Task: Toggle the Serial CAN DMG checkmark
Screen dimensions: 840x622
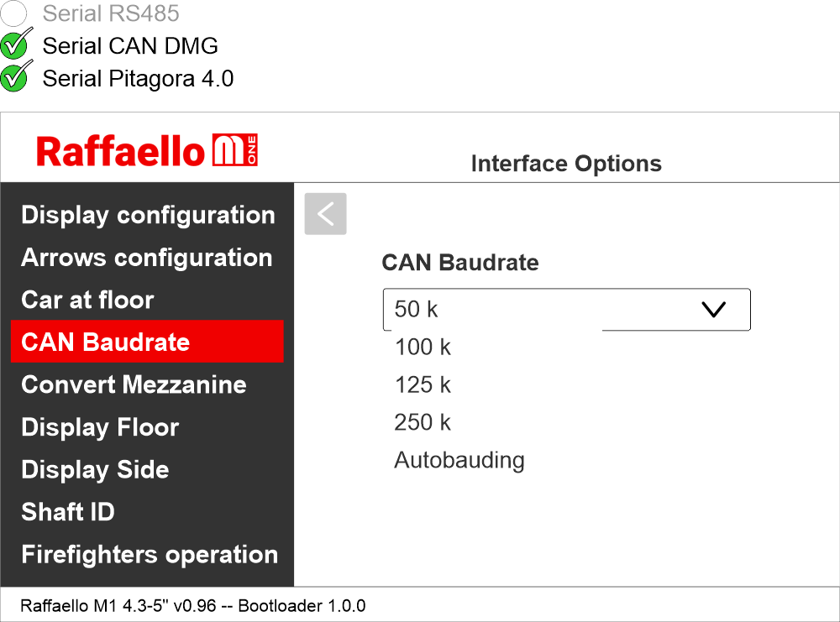Action: (16, 45)
